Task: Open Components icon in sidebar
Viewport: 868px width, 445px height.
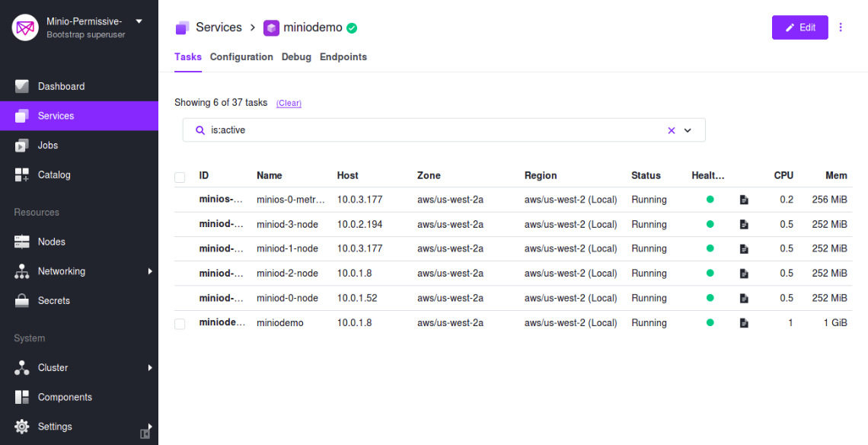Action: tap(21, 397)
